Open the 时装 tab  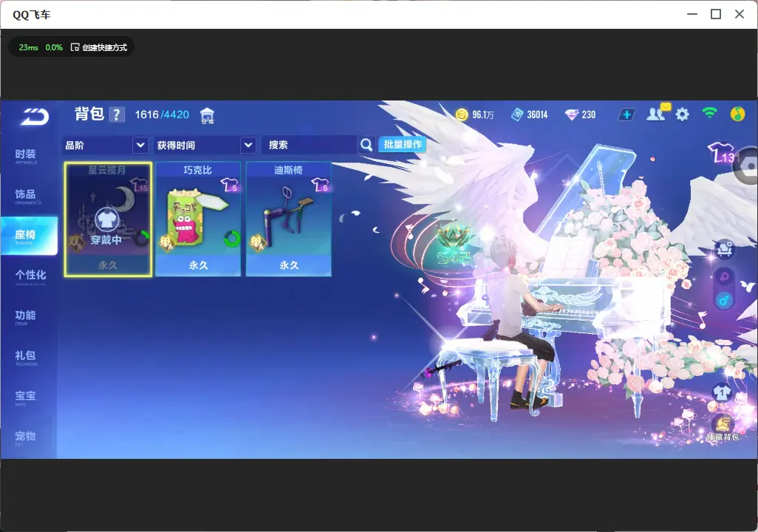pos(26,156)
